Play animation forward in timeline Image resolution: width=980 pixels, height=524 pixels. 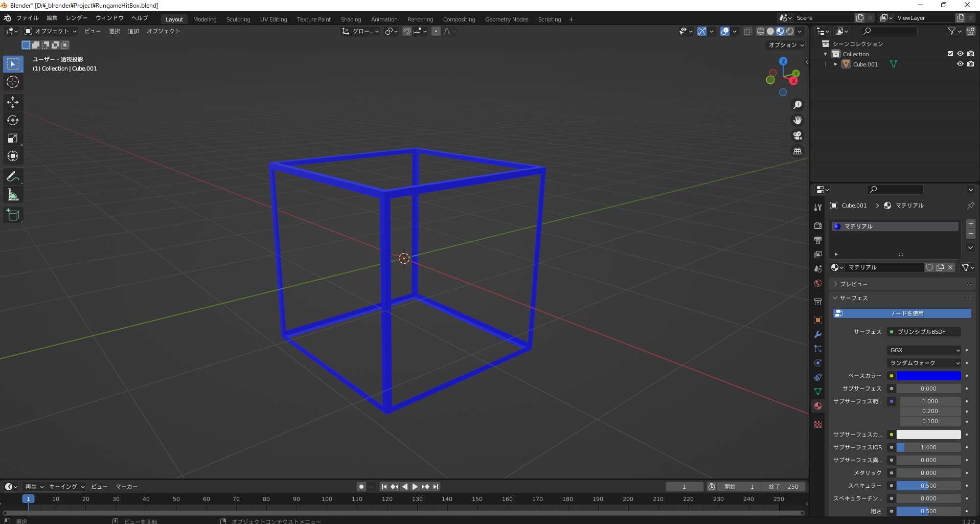pyautogui.click(x=415, y=487)
